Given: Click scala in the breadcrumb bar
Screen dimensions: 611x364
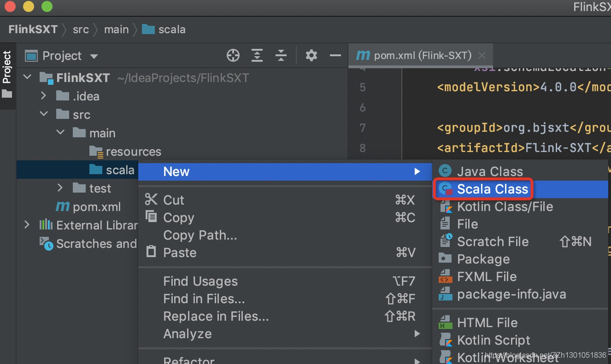Looking at the screenshot, I should coord(164,29).
